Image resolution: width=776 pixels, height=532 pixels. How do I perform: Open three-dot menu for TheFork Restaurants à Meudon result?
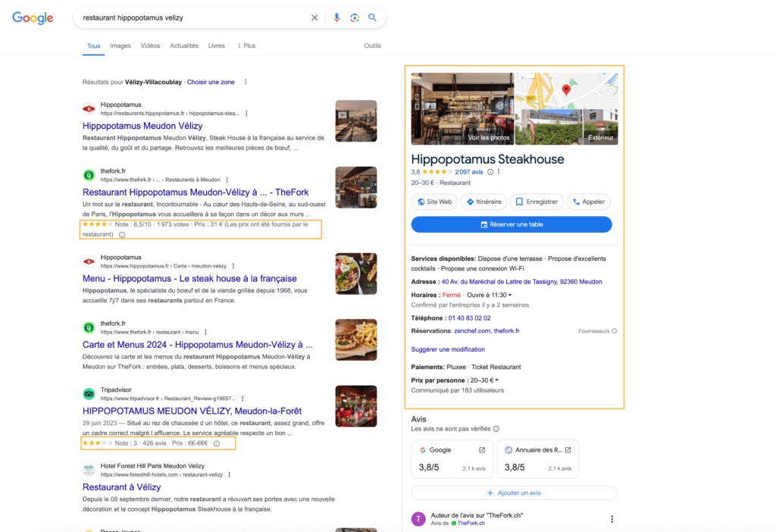(x=227, y=180)
